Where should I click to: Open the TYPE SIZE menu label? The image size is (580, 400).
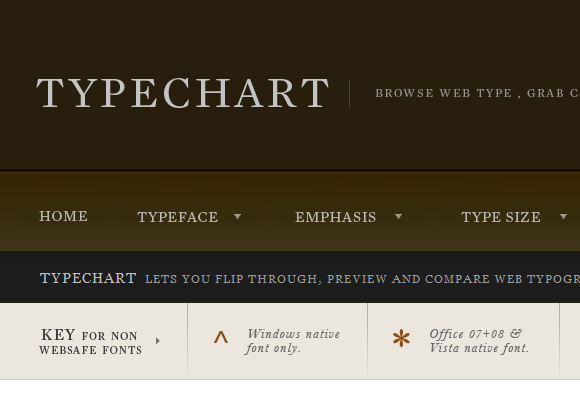point(501,217)
